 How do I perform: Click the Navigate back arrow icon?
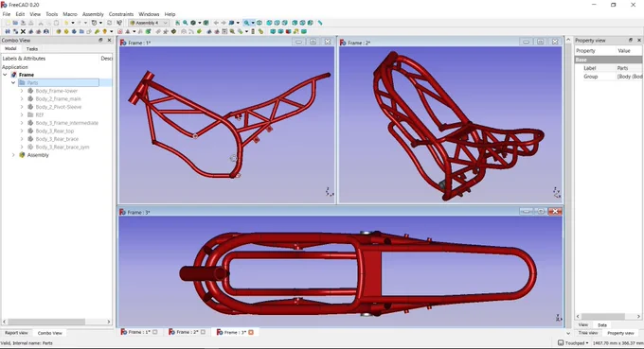coord(216,23)
